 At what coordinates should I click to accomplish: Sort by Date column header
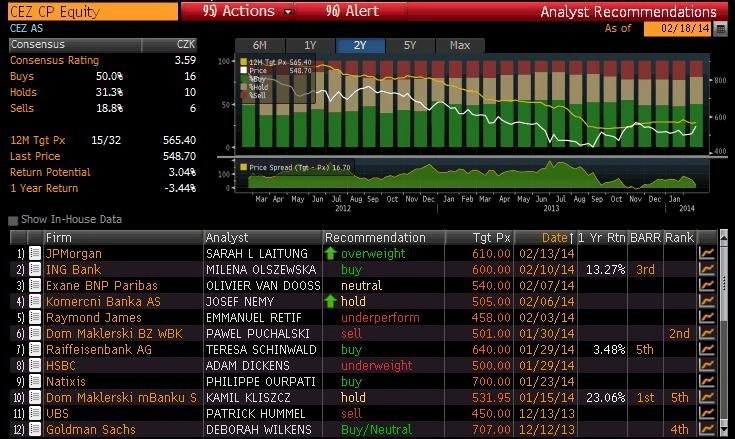[x=546, y=238]
